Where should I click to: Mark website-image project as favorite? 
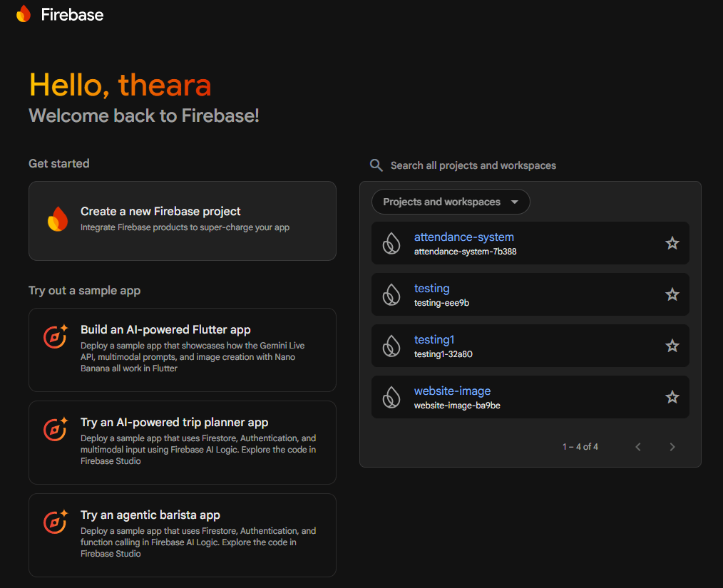(x=672, y=397)
